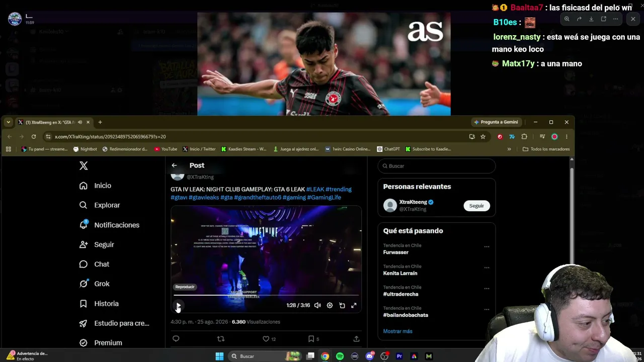Viewport: 644px width, 362px height.
Task: Activate picture-in-picture for the video
Action: click(x=342, y=305)
